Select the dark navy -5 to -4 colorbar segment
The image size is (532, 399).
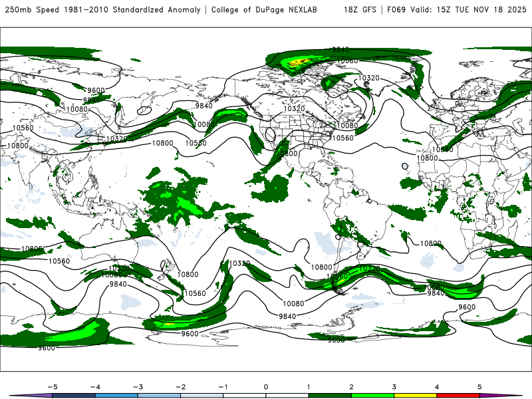(74, 396)
